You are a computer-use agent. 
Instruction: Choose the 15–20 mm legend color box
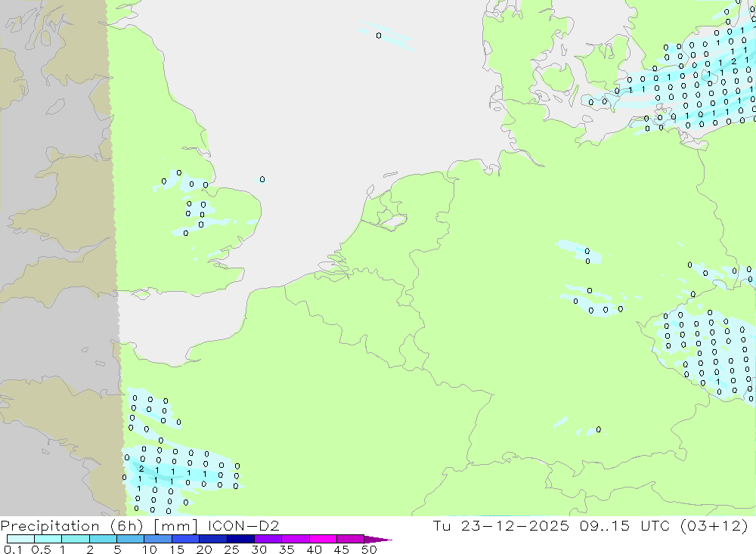click(x=185, y=540)
